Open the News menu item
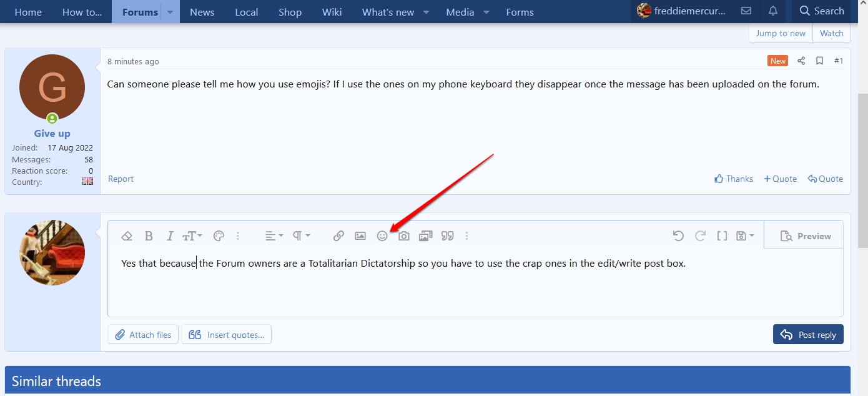This screenshot has width=868, height=396. 202,12
